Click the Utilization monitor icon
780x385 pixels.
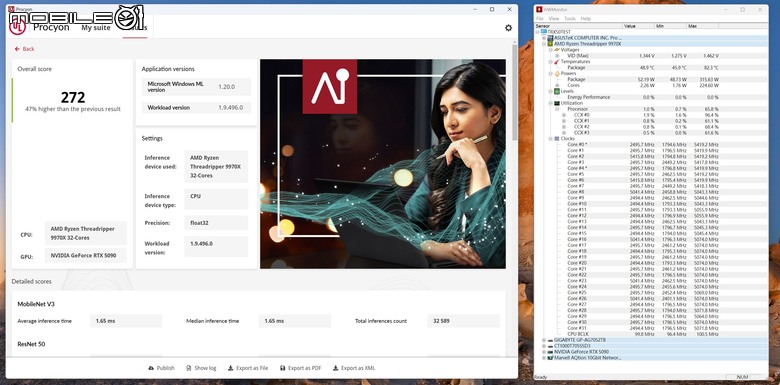[x=557, y=103]
